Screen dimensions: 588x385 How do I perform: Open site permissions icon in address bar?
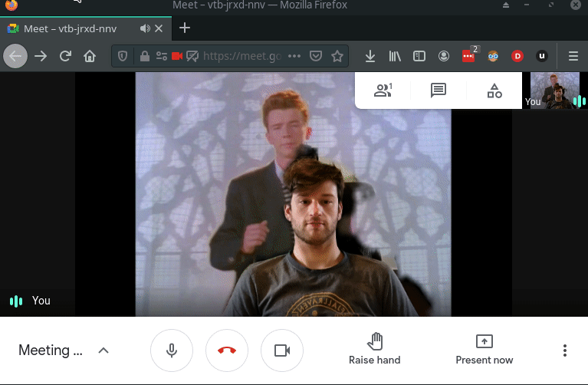point(162,56)
